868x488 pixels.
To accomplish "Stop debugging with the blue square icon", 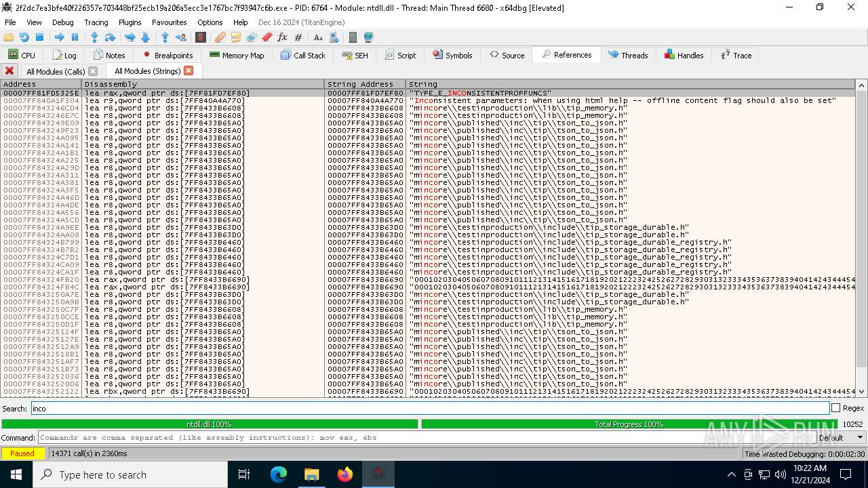I will (x=39, y=37).
